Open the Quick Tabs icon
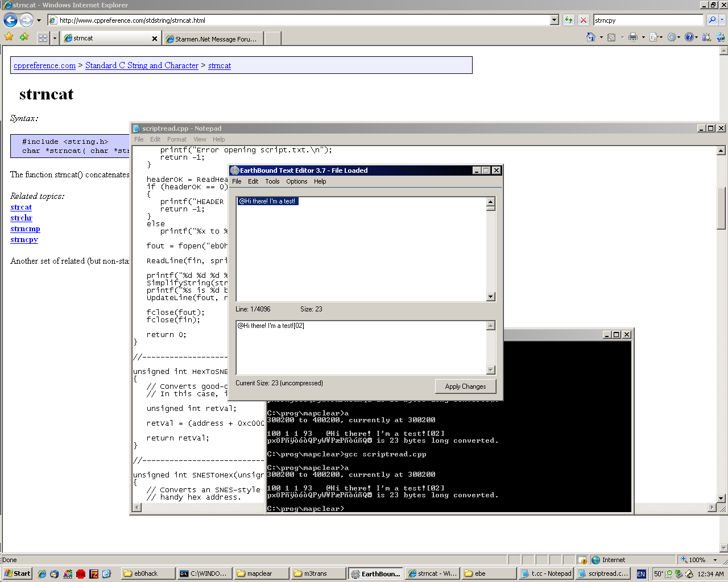Image resolution: width=728 pixels, height=582 pixels. 43,38
